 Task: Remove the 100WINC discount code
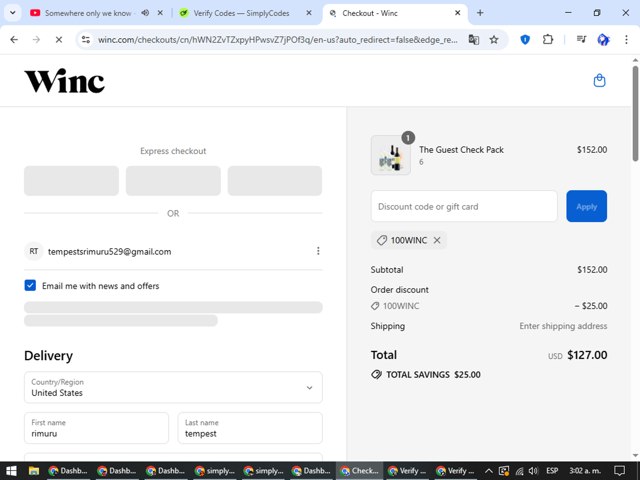coord(437,240)
